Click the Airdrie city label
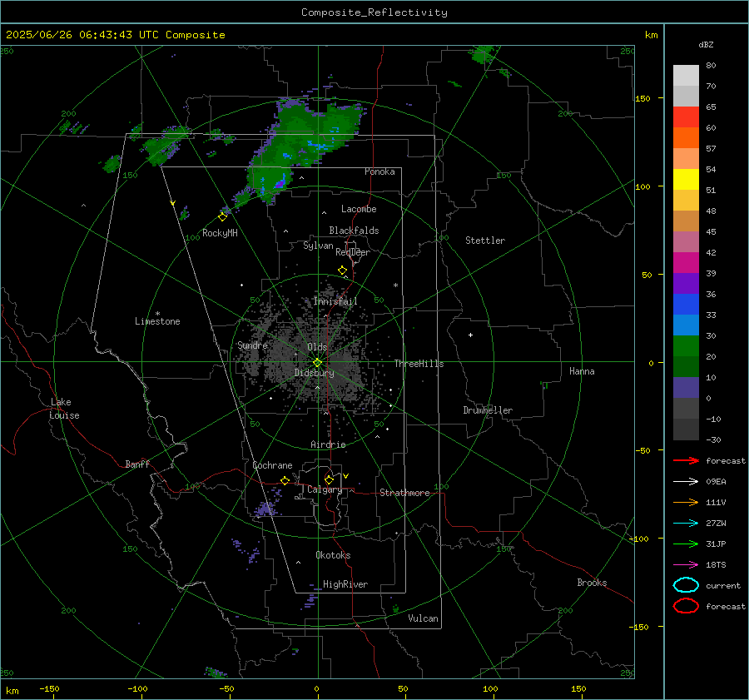749x700 pixels. (x=328, y=444)
